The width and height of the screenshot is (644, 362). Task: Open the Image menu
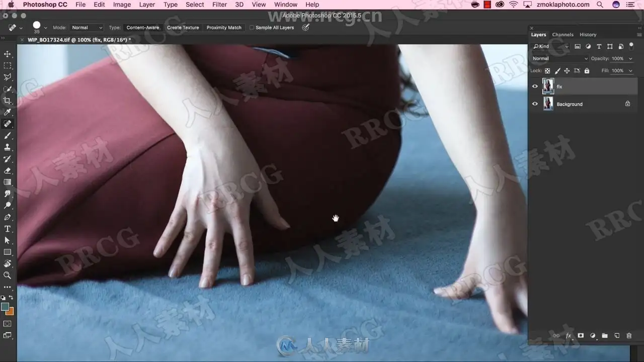(x=122, y=5)
